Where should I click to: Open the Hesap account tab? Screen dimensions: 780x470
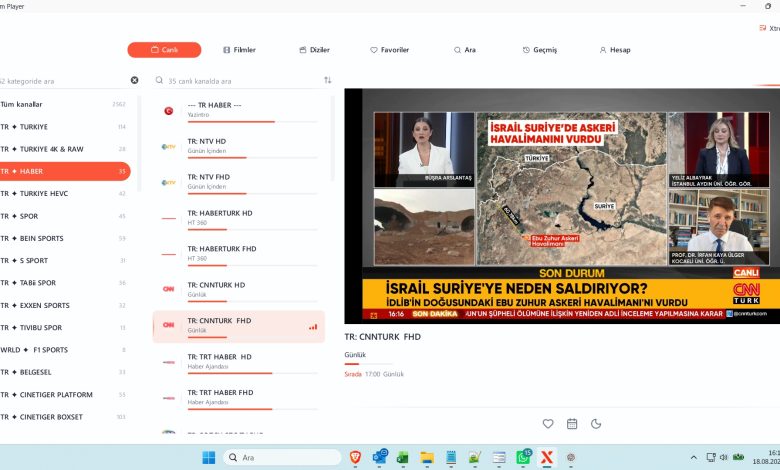(615, 50)
